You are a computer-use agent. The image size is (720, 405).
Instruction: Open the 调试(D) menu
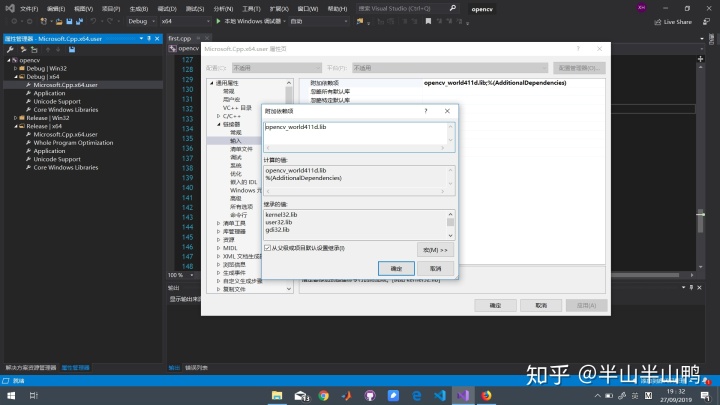167,9
